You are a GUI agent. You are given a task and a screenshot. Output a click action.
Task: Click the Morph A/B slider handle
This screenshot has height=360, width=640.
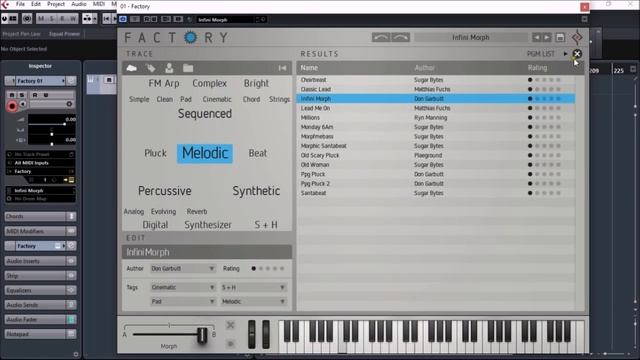[x=202, y=335]
